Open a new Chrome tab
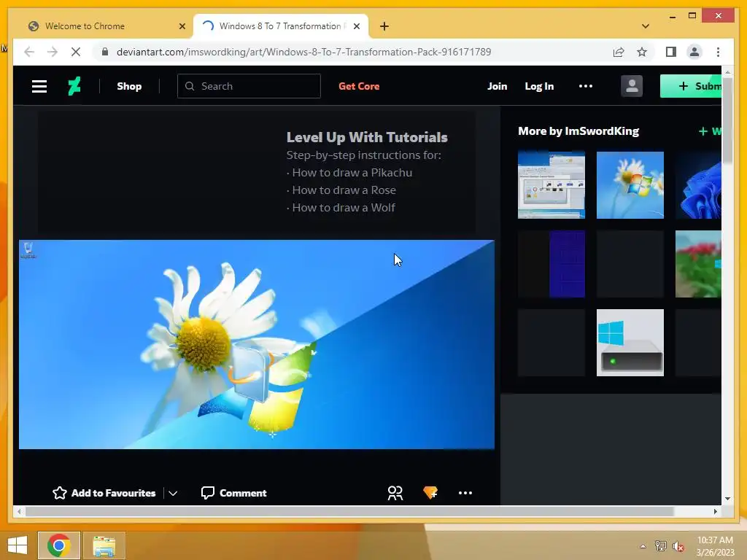The image size is (747, 560). (x=384, y=26)
